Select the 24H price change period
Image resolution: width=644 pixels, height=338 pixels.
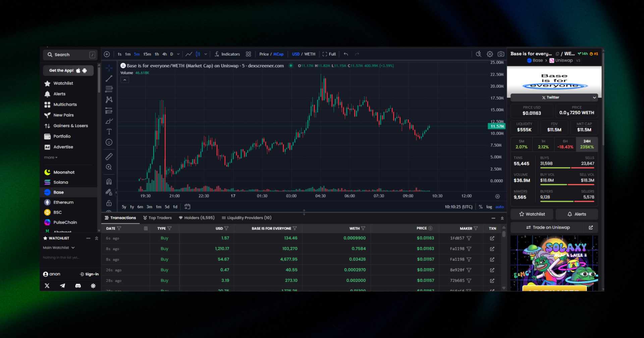pyautogui.click(x=587, y=144)
